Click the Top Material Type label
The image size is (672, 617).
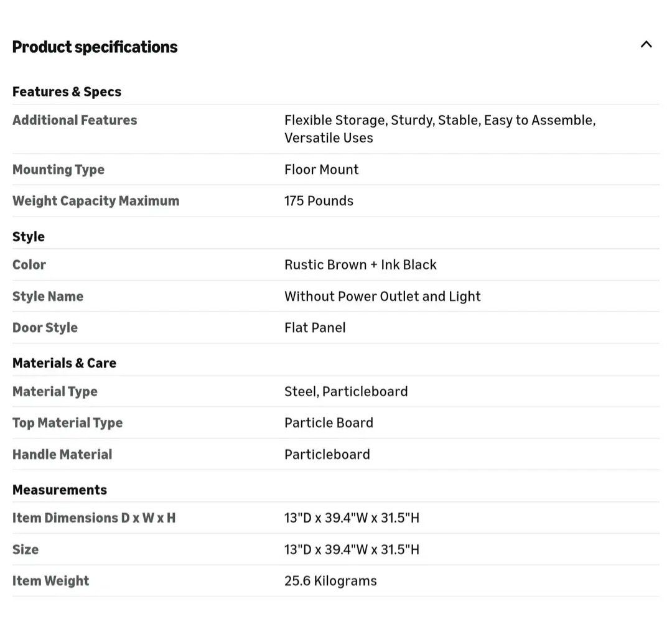pyautogui.click(x=67, y=423)
